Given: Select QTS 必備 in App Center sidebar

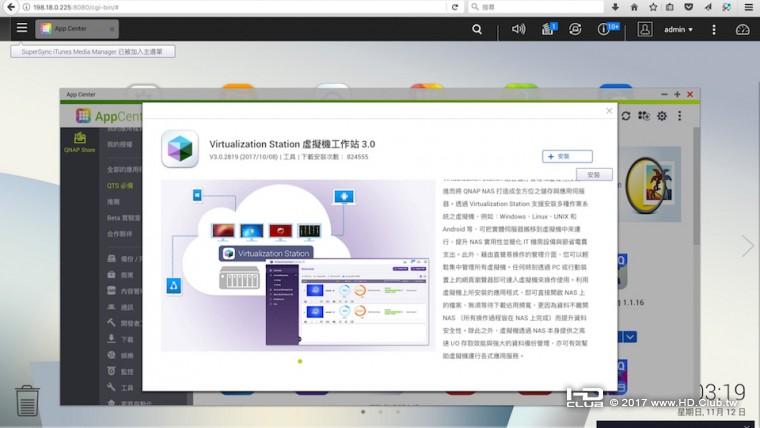Looking at the screenshot, I should coord(120,186).
